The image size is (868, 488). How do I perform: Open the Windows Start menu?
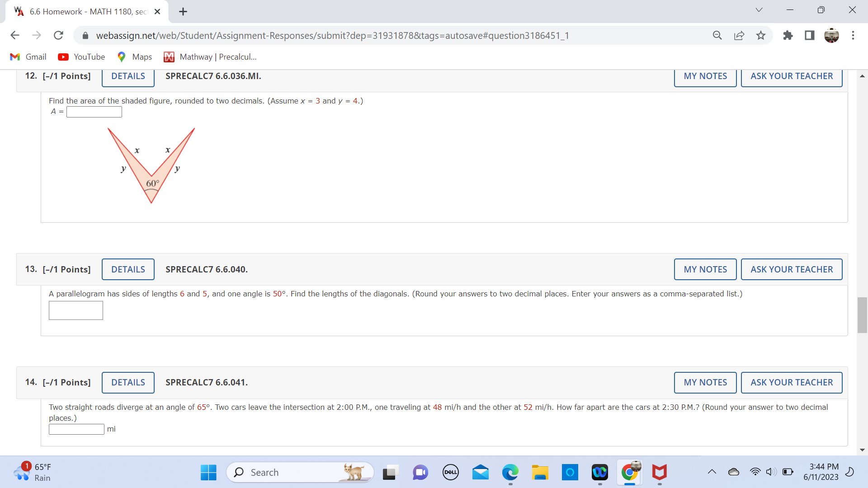click(208, 472)
